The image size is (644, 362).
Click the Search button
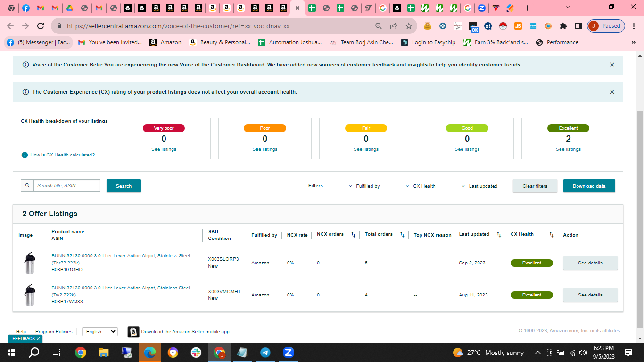coord(124,186)
